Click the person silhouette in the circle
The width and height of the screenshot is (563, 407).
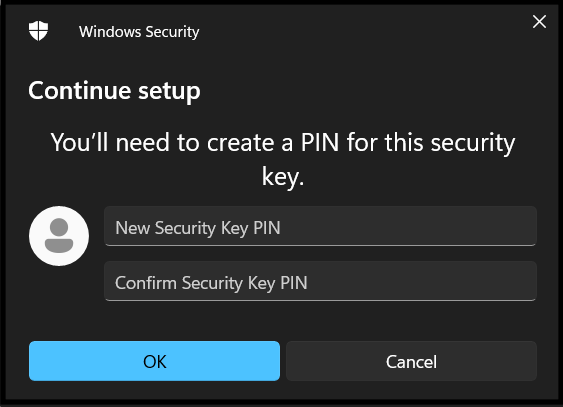tap(59, 235)
